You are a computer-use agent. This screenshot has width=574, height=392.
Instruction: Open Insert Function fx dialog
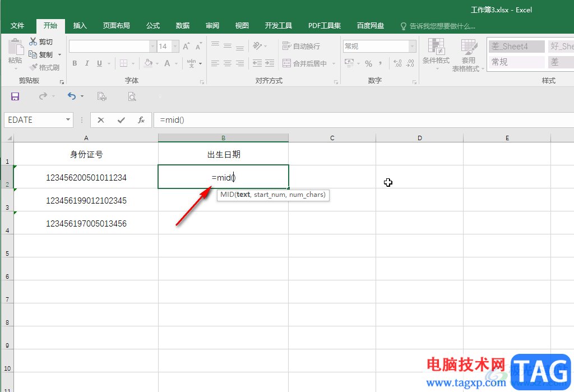141,120
